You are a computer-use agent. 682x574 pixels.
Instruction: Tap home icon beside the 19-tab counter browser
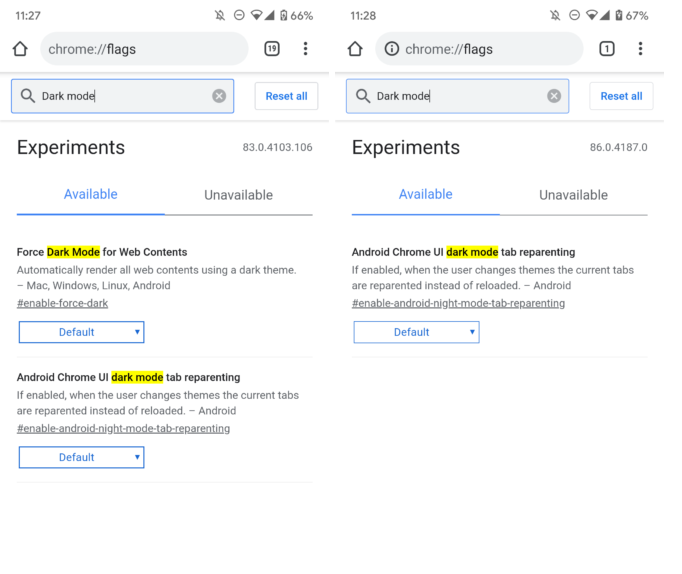point(20,49)
